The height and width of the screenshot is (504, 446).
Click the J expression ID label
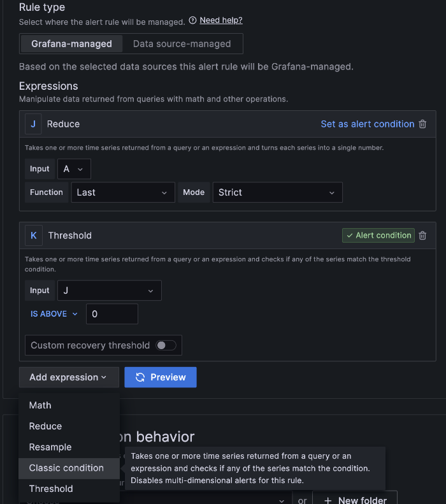tap(33, 124)
